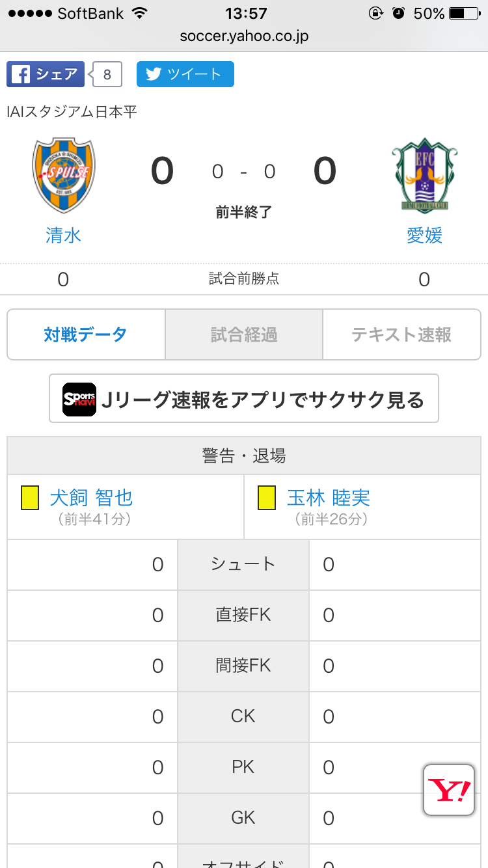Open the テキスト速報 tab
The width and height of the screenshot is (488, 868).
click(x=401, y=335)
